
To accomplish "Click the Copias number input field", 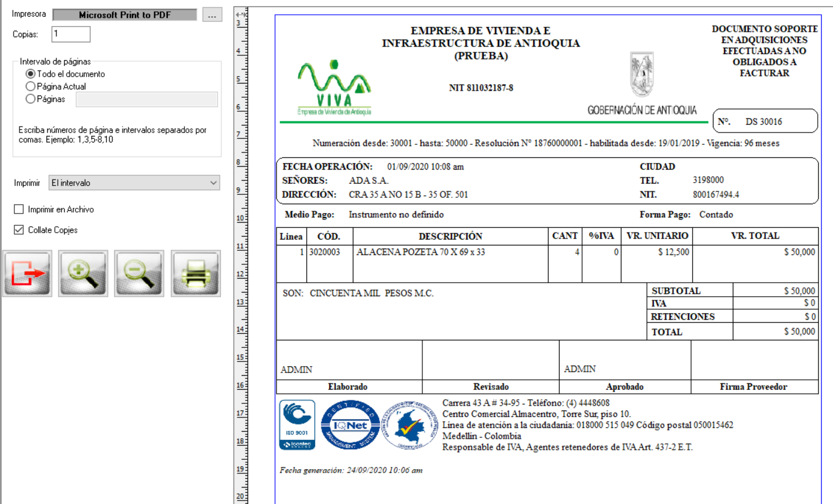I will point(71,34).
